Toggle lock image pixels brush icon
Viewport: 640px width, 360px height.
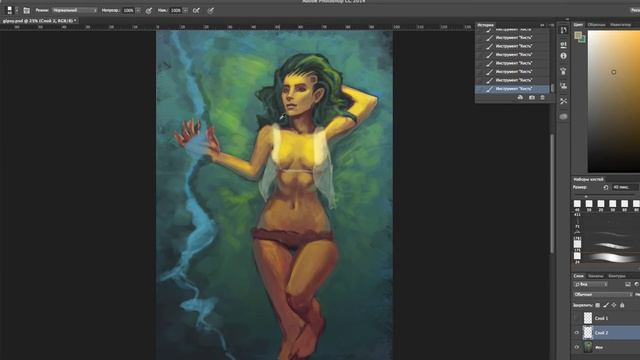[606, 305]
